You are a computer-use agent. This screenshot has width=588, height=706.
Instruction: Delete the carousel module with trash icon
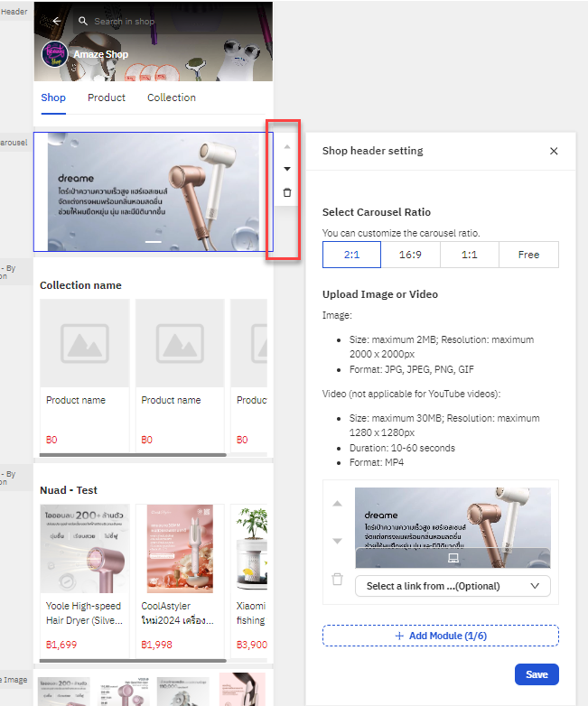(x=287, y=192)
